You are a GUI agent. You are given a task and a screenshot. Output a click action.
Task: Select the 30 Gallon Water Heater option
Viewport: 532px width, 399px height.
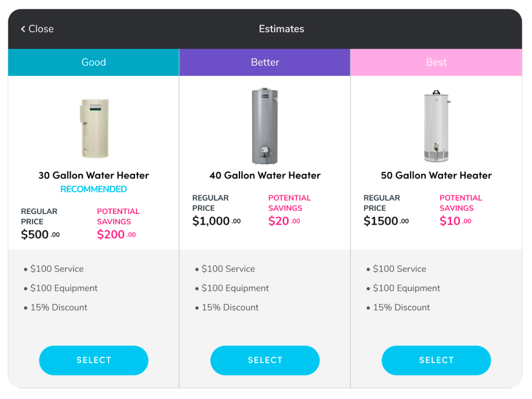93,360
